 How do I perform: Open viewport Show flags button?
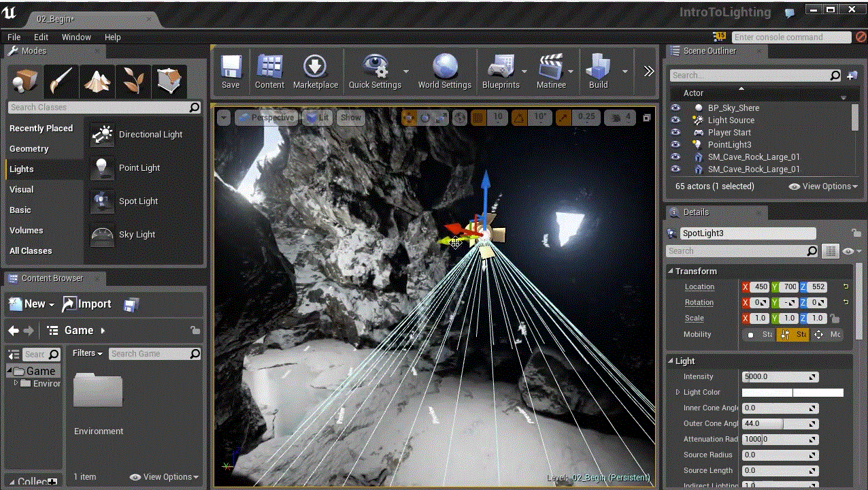[351, 118]
